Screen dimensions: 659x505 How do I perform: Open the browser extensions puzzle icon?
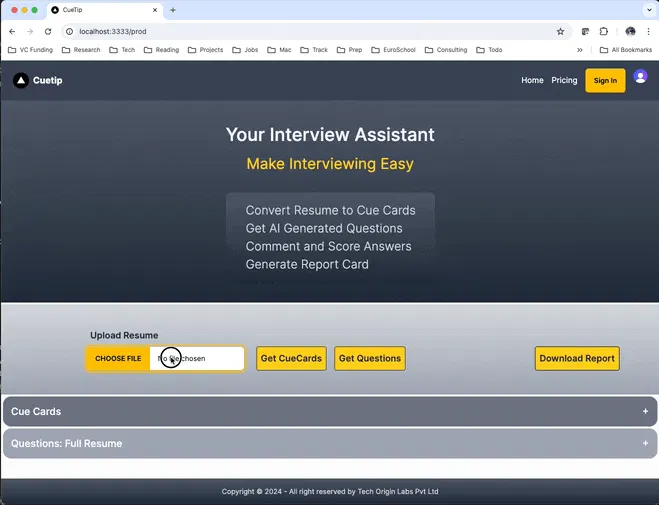point(604,32)
